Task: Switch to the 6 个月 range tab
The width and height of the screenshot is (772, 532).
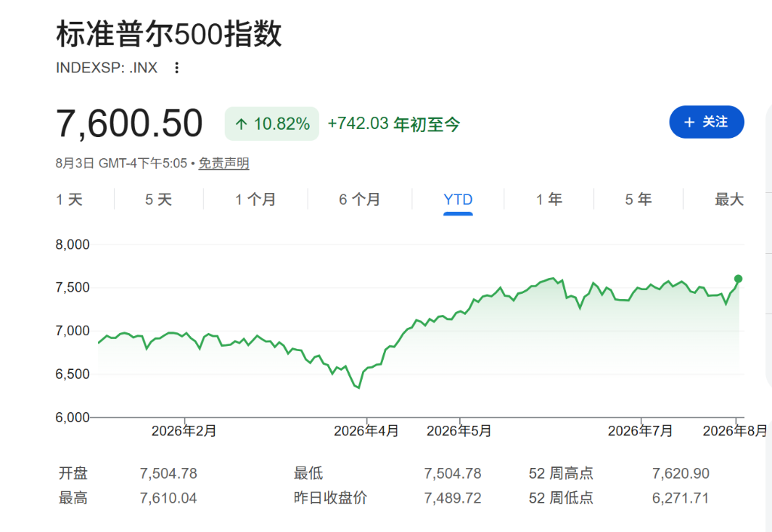Action: click(x=360, y=200)
